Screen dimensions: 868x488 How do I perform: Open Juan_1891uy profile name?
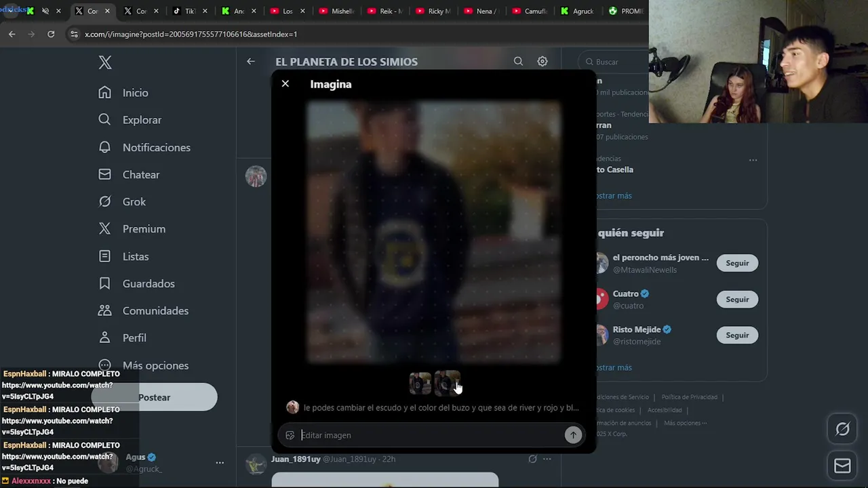296,459
